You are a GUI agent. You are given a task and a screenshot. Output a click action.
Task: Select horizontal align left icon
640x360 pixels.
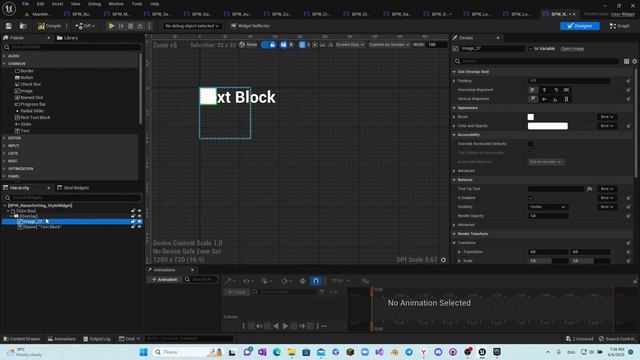pos(533,90)
